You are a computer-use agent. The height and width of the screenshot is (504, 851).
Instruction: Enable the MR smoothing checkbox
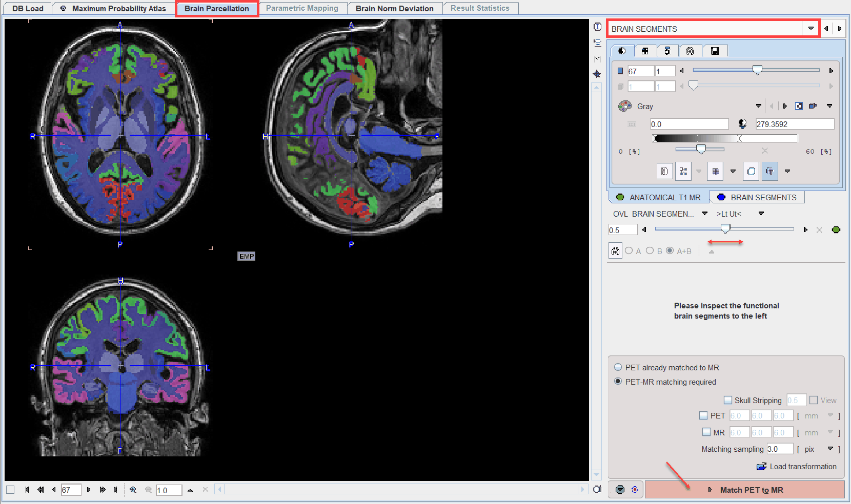tap(706, 432)
